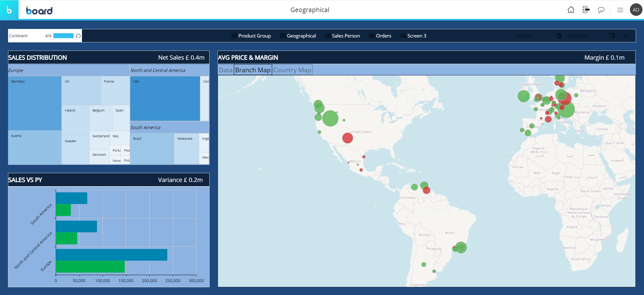644x295 pixels.
Task: Select the Branch Map tab
Action: (253, 70)
